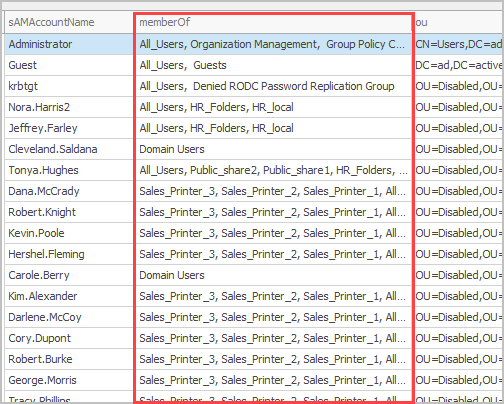Image resolution: width=504 pixels, height=404 pixels.
Task: Select the Robert.Burke account cell
Action: click(69, 359)
